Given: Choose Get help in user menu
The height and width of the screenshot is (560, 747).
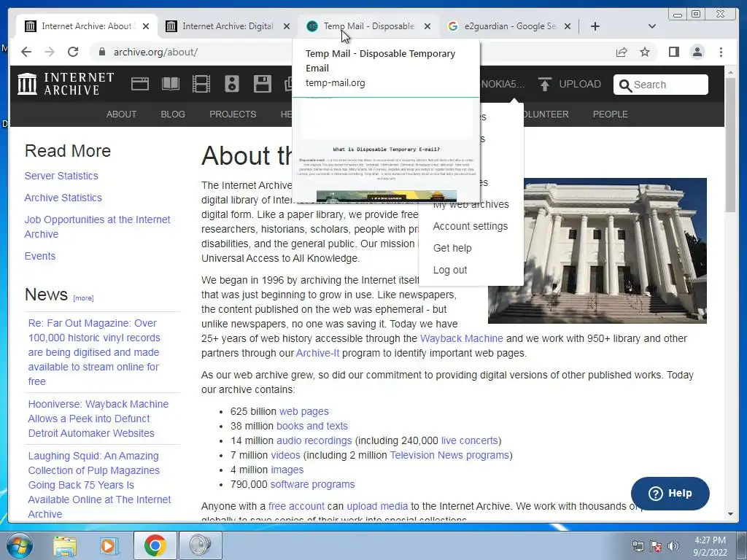Looking at the screenshot, I should (x=452, y=248).
